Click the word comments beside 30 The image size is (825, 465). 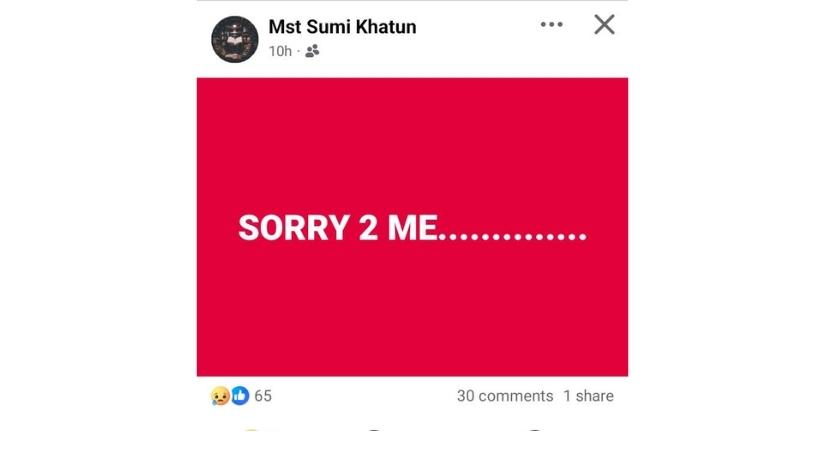(516, 396)
